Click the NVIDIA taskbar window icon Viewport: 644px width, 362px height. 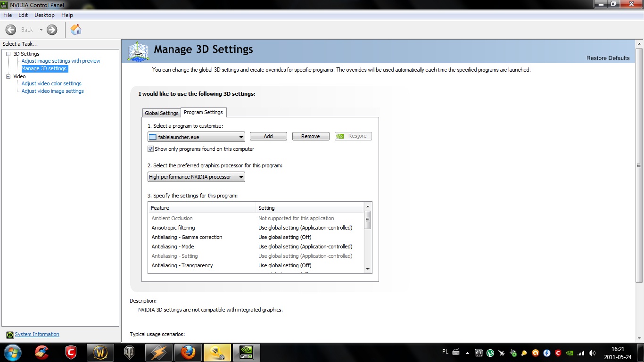tap(246, 353)
